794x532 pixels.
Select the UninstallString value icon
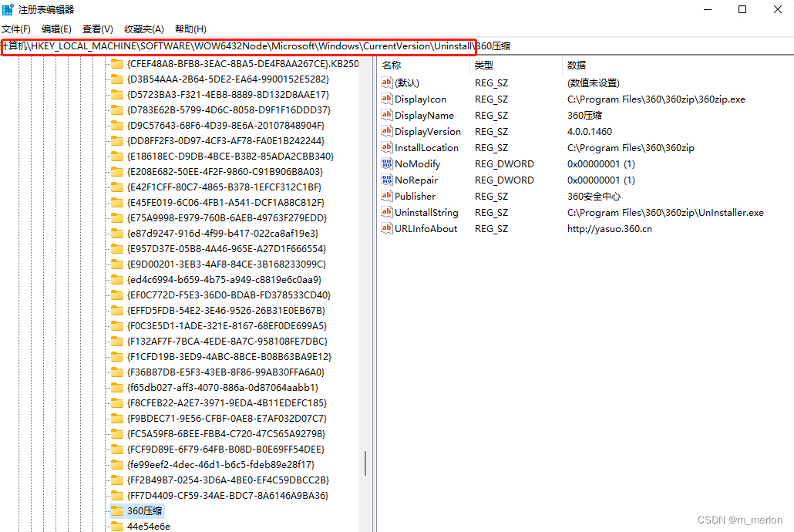pyautogui.click(x=387, y=212)
